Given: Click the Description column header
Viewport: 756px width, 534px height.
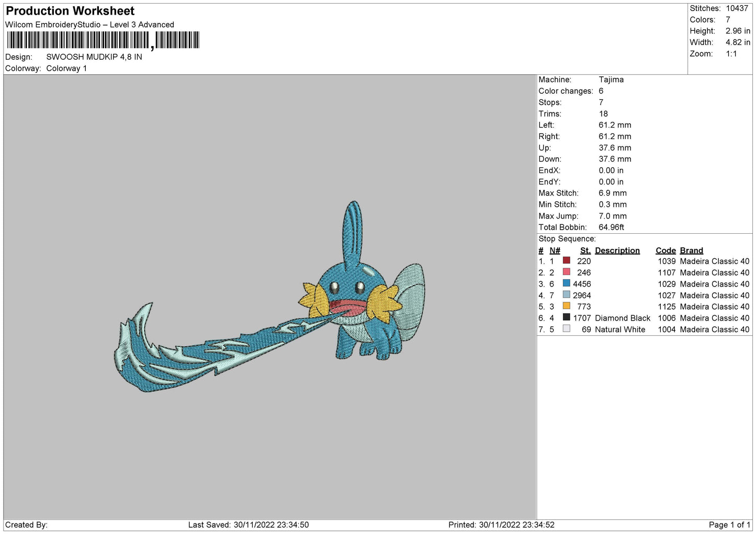Looking at the screenshot, I should (x=617, y=251).
